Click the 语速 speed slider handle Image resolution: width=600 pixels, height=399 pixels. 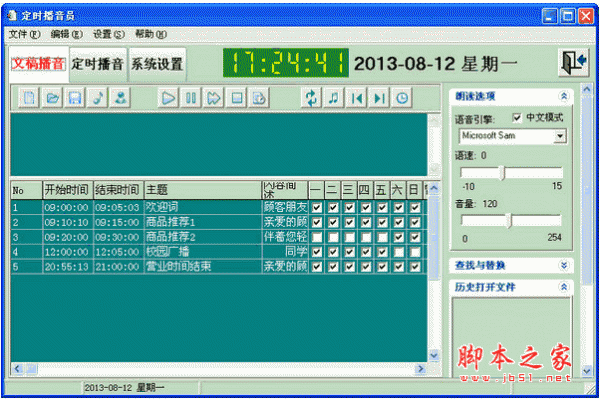point(503,173)
